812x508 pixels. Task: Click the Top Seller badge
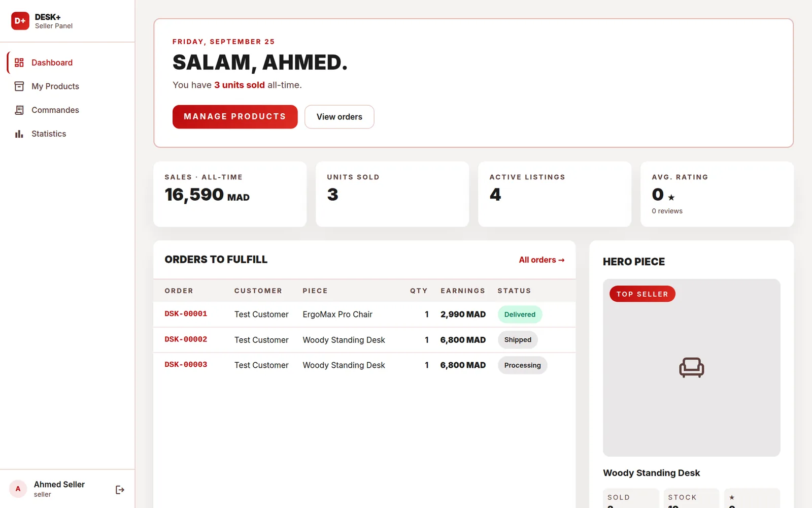(x=642, y=294)
